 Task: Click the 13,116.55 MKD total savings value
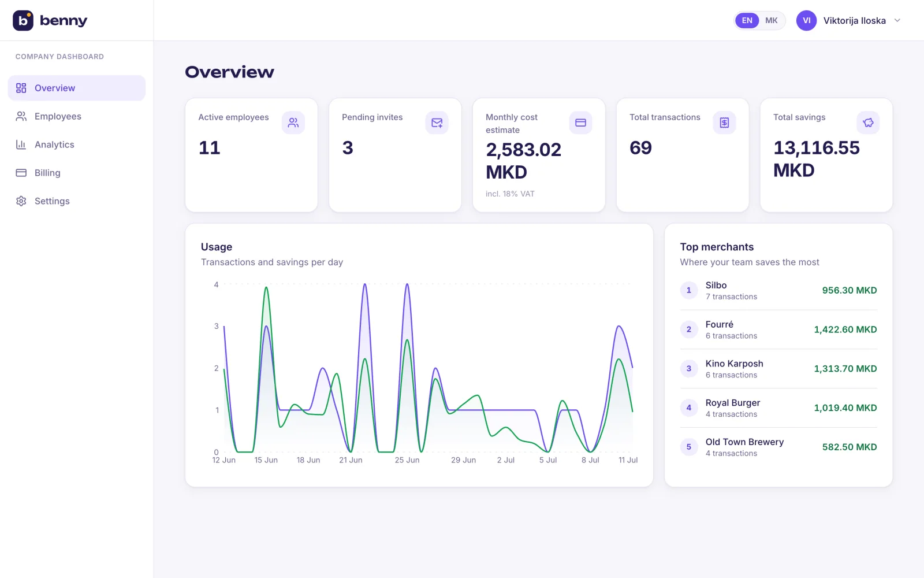point(817,159)
